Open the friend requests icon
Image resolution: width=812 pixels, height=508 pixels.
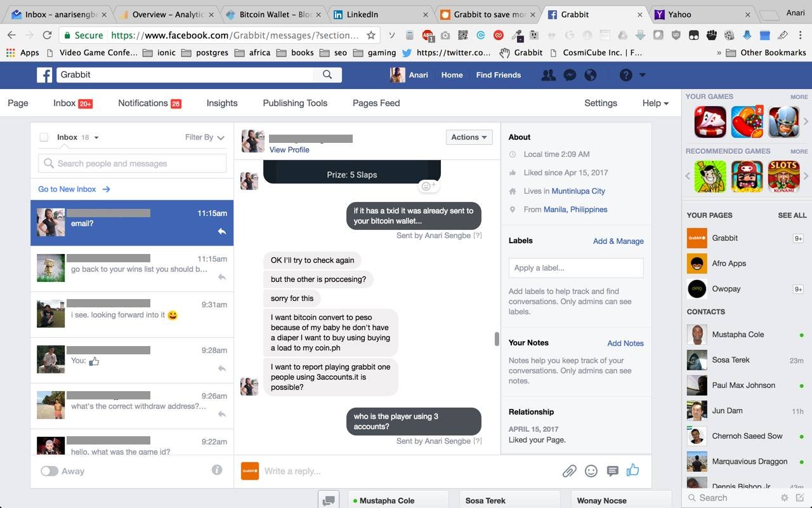(x=548, y=75)
